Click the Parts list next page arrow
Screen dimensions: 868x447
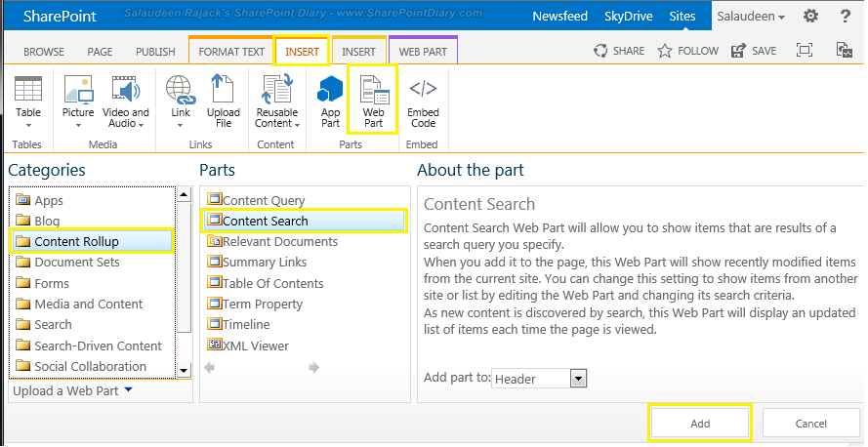pos(313,367)
